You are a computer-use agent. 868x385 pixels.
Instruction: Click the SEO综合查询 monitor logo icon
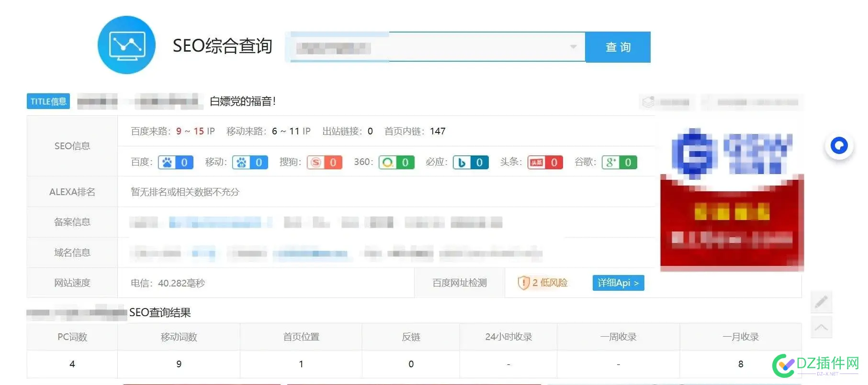127,45
